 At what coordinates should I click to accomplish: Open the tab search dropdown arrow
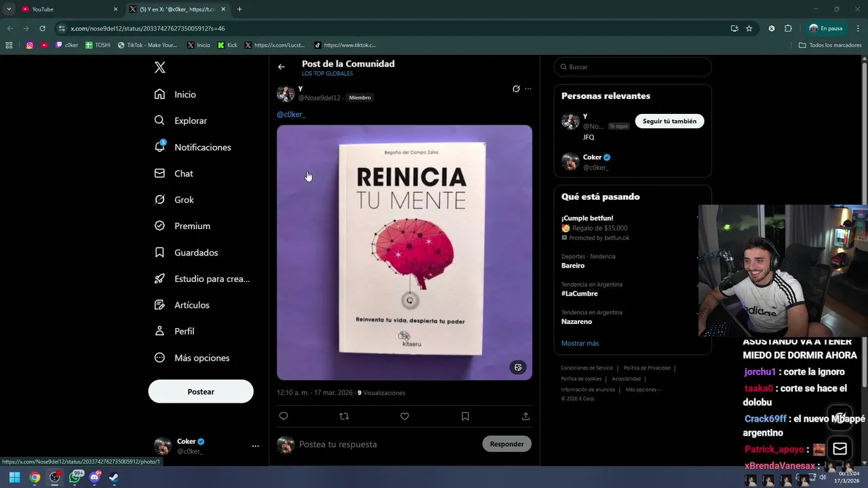coord(9,9)
